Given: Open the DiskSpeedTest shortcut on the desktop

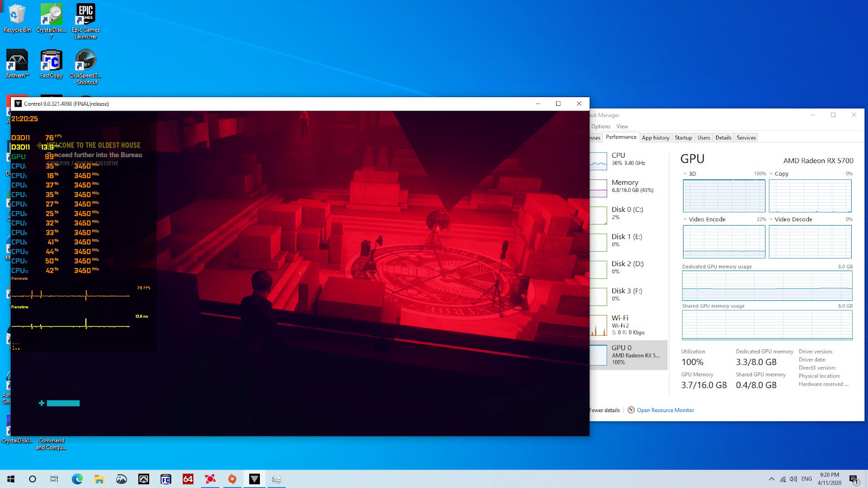Looking at the screenshot, I should [x=86, y=67].
